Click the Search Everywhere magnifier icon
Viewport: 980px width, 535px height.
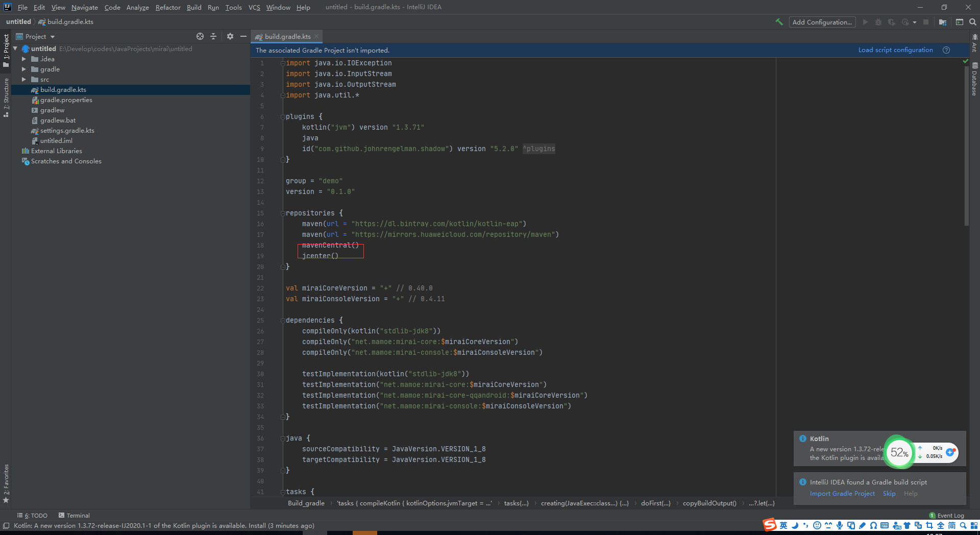click(973, 22)
